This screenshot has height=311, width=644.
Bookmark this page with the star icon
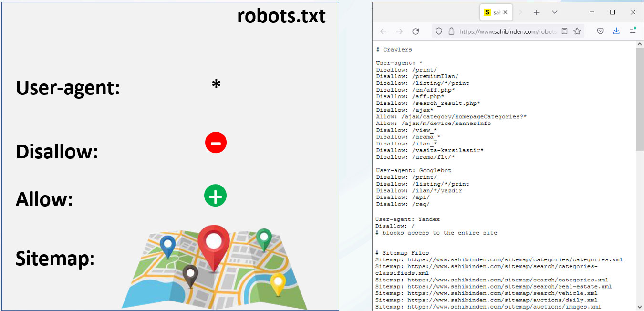[x=577, y=31]
